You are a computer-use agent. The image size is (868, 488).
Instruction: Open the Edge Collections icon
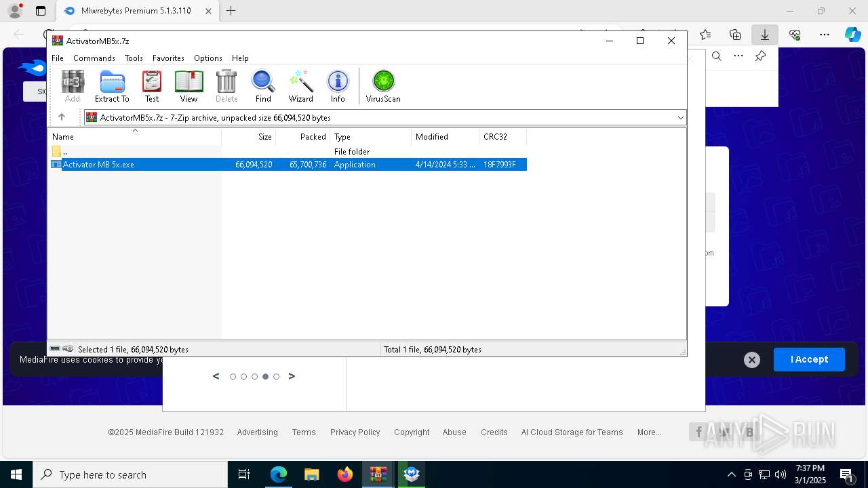coord(735,35)
